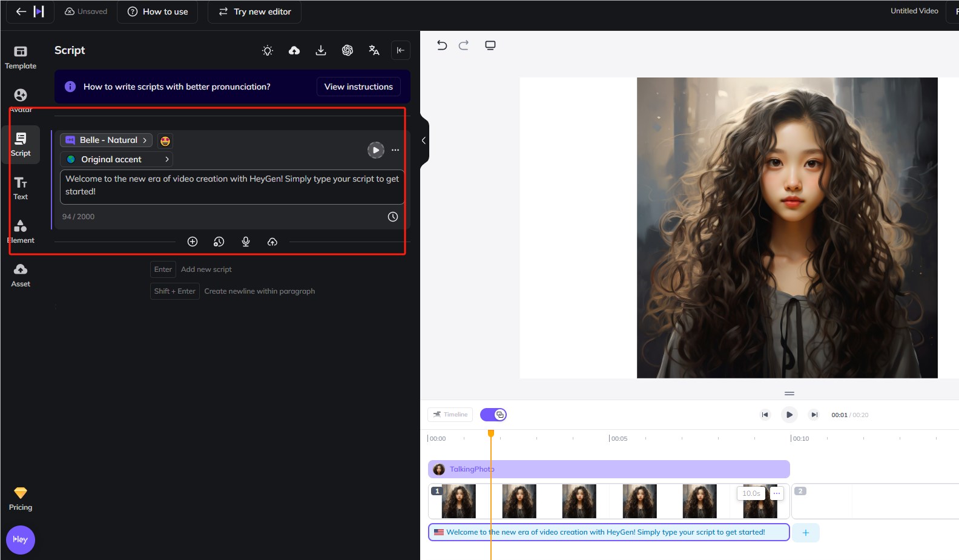This screenshot has width=959, height=560.
Task: Open the Belle - Natural voice dropdown
Action: coord(107,140)
